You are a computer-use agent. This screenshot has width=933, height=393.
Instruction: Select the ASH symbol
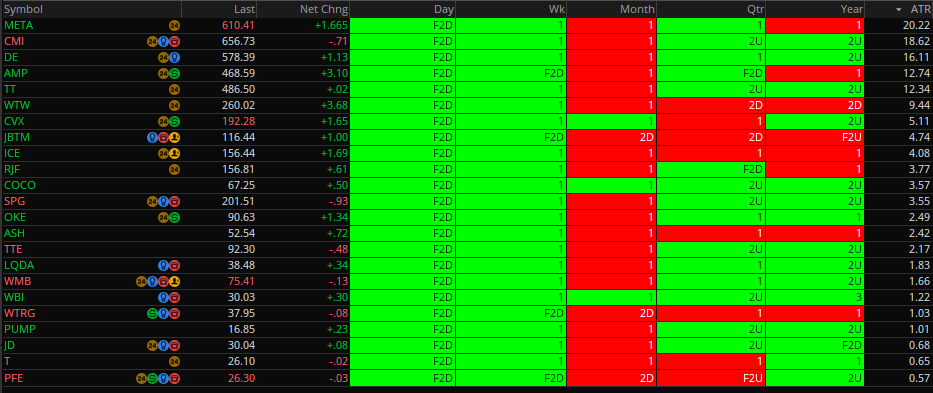[14, 233]
